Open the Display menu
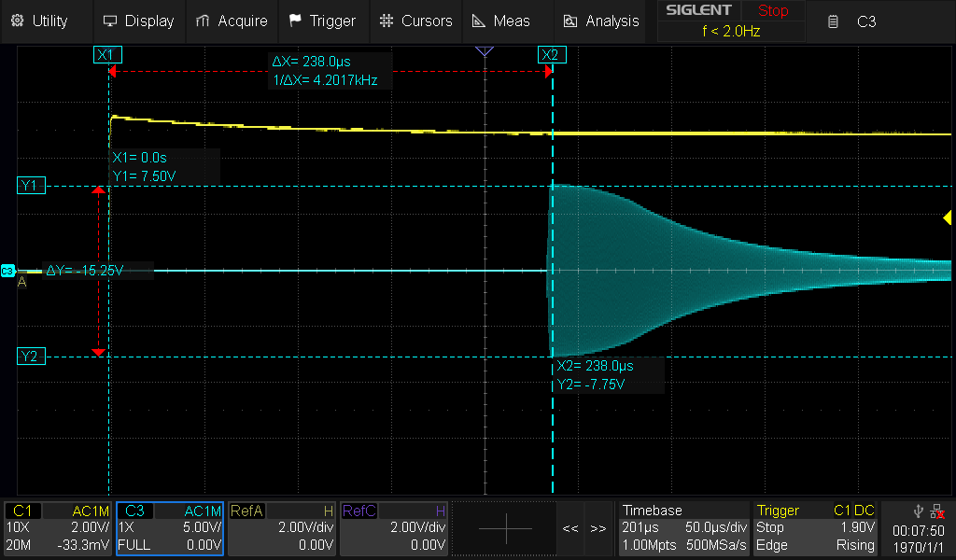Viewport: 956px width, 560px height. (139, 21)
